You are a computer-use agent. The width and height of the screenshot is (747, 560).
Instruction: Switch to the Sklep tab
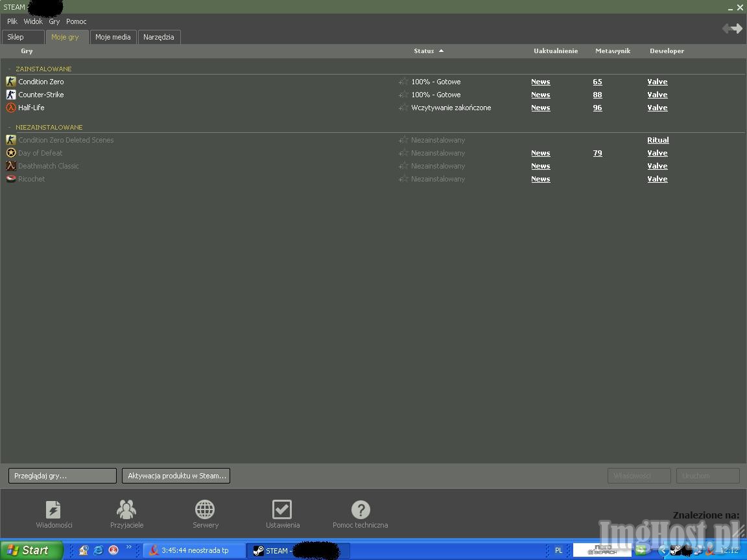23,37
